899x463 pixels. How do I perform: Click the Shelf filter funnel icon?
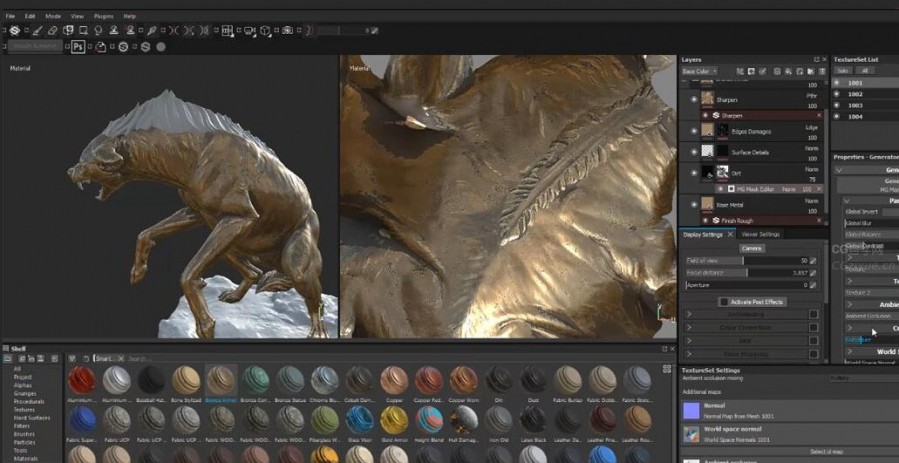point(72,359)
